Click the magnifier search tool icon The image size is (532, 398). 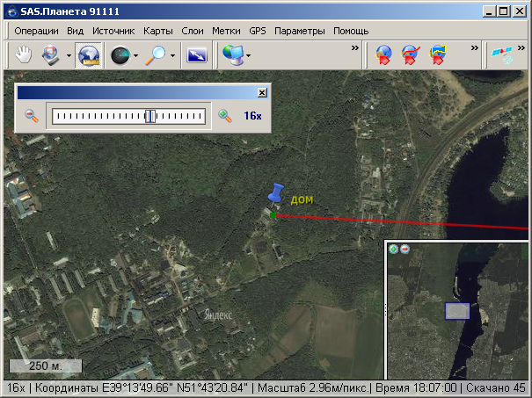tap(157, 55)
